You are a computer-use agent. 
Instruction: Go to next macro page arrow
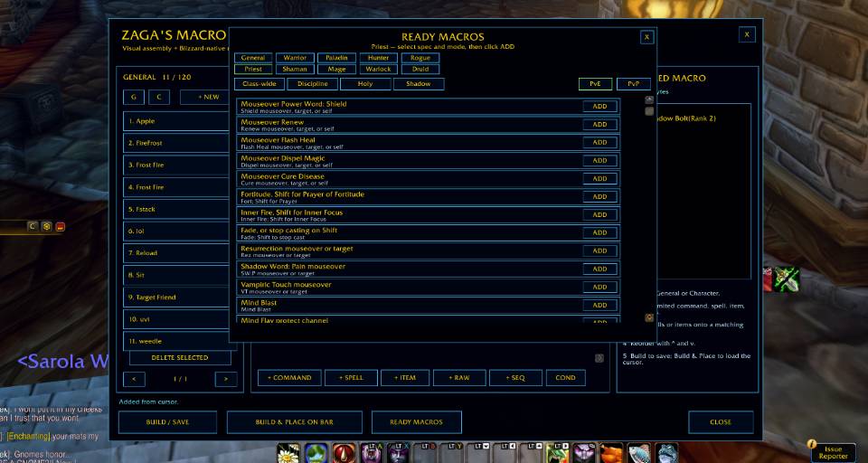coord(226,380)
